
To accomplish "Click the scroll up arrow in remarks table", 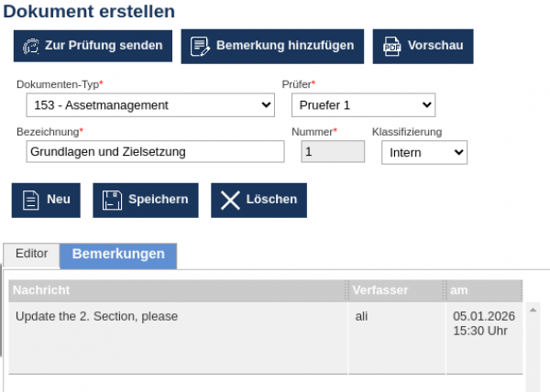I will pyautogui.click(x=533, y=310).
